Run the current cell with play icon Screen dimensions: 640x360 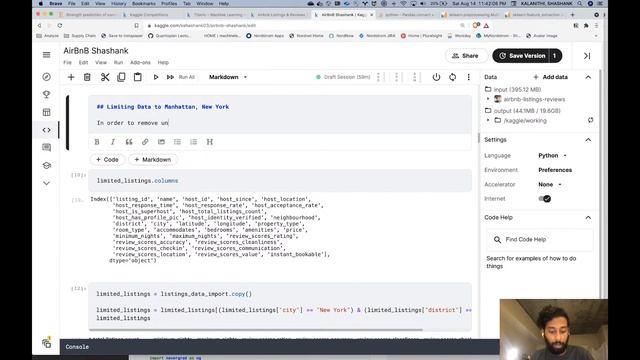click(x=156, y=77)
